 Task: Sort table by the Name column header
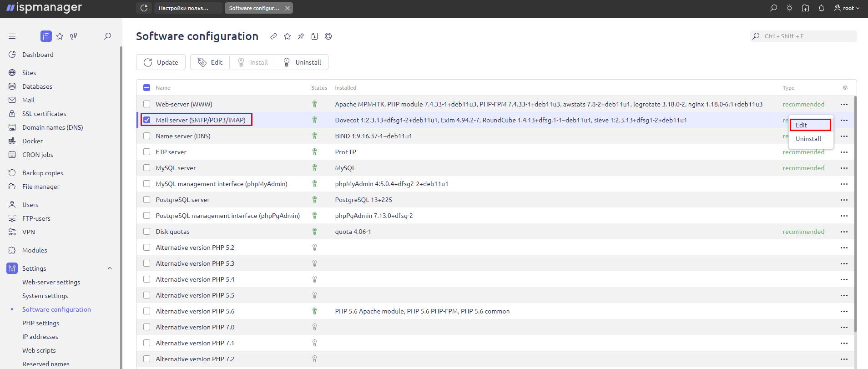163,88
